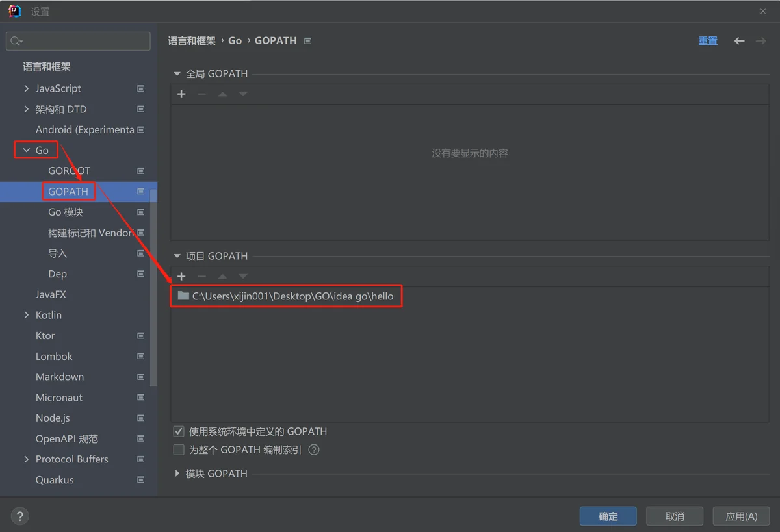Image resolution: width=780 pixels, height=532 pixels.
Task: Collapse the 项目 GOPATH section
Action: pyautogui.click(x=177, y=256)
